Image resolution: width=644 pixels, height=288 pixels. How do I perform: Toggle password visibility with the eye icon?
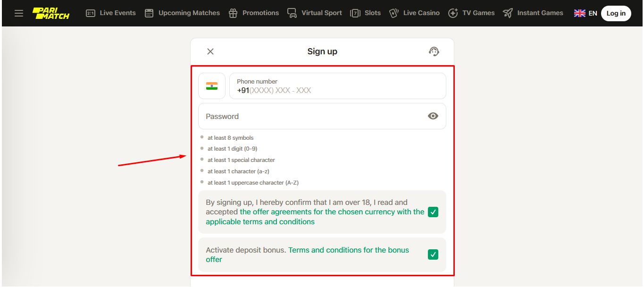pos(433,116)
